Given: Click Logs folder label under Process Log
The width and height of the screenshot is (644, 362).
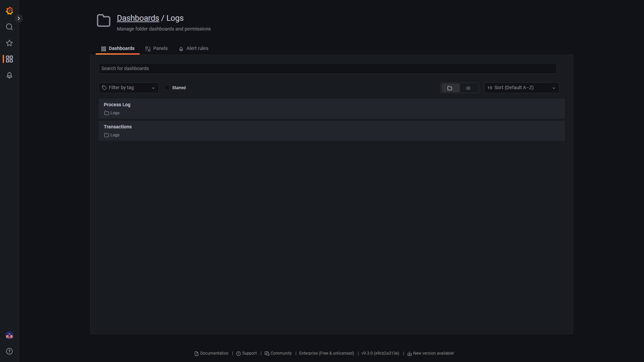Looking at the screenshot, I should click(112, 113).
